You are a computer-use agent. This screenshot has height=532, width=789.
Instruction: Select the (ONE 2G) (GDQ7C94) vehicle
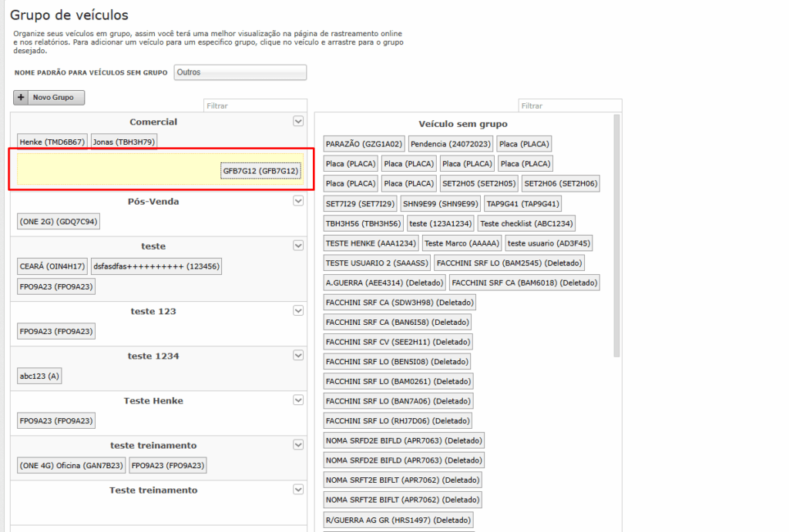point(58,222)
